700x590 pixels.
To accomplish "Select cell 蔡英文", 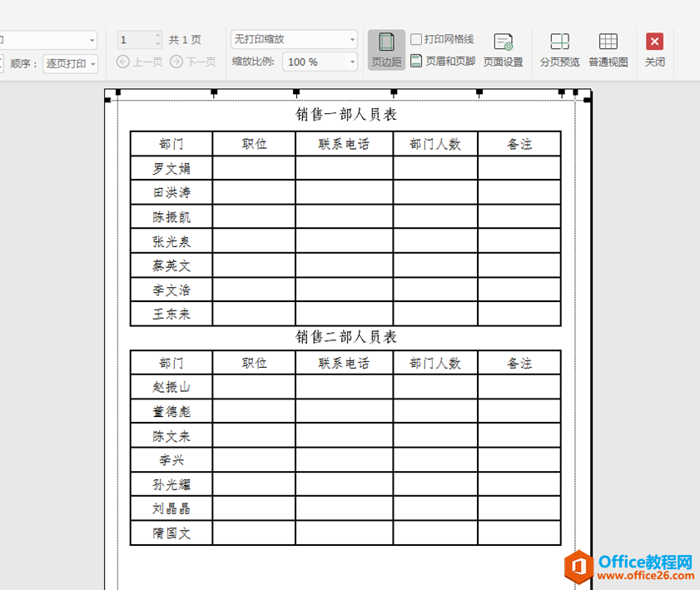I will [171, 265].
